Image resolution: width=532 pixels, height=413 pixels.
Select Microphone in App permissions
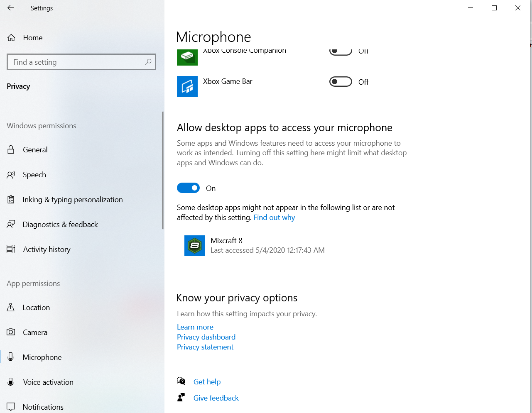point(42,357)
